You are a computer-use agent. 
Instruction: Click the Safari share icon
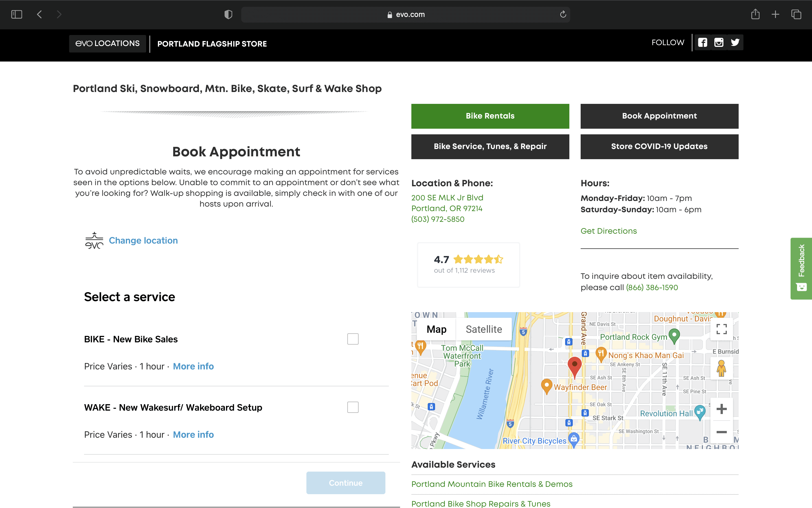(755, 14)
